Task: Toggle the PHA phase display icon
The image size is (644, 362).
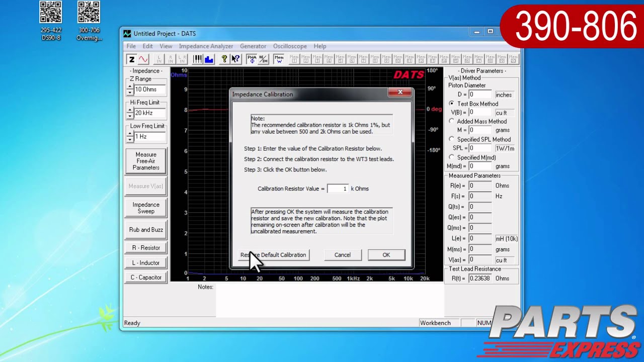Action: (252, 59)
